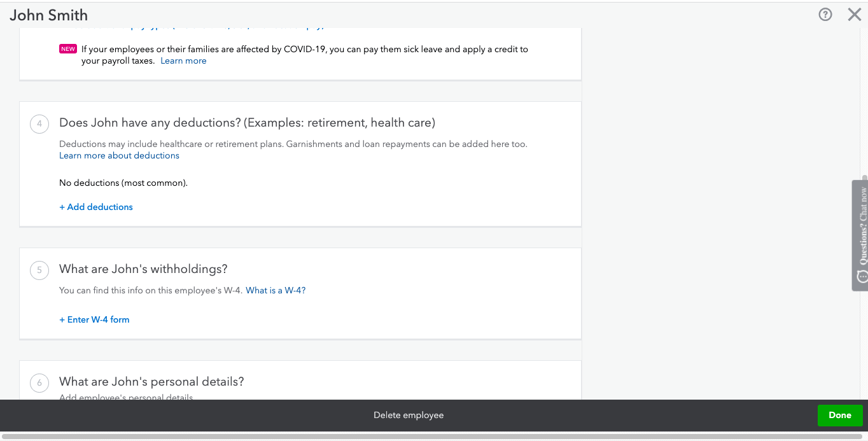
Task: Click the step 4 circle number
Action: 39,123
